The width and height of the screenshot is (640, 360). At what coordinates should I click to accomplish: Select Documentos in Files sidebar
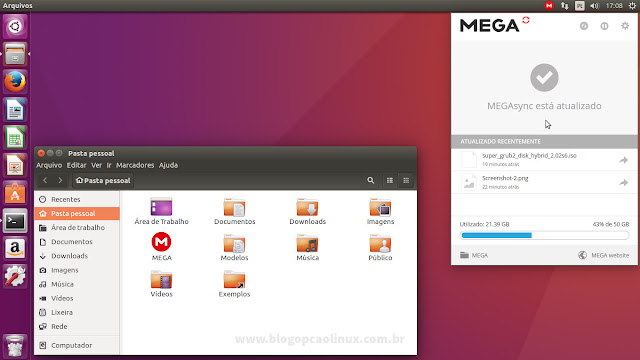click(x=77, y=242)
